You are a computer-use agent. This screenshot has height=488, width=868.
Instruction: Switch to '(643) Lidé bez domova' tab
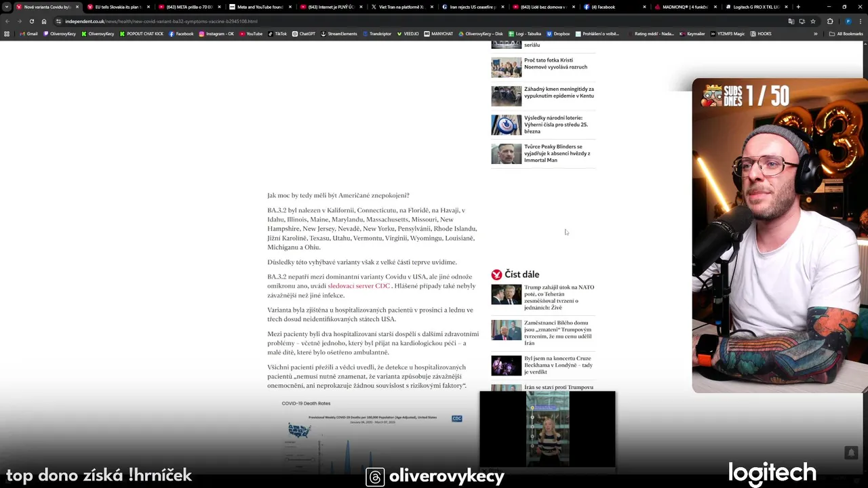pyautogui.click(x=544, y=7)
